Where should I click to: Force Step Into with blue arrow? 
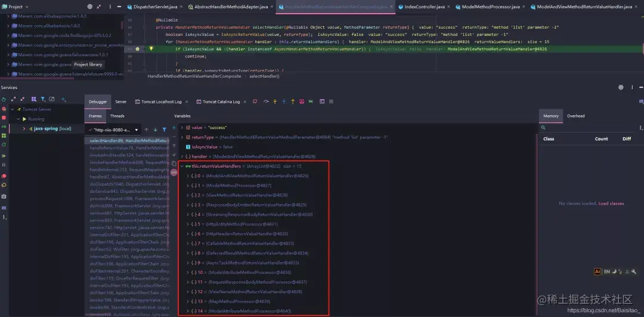pos(284,101)
